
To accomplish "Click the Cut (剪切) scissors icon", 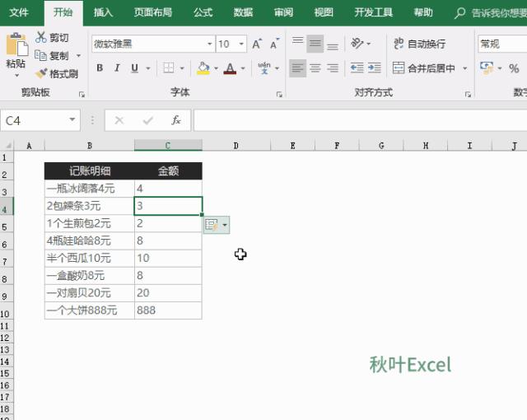I will 40,37.
